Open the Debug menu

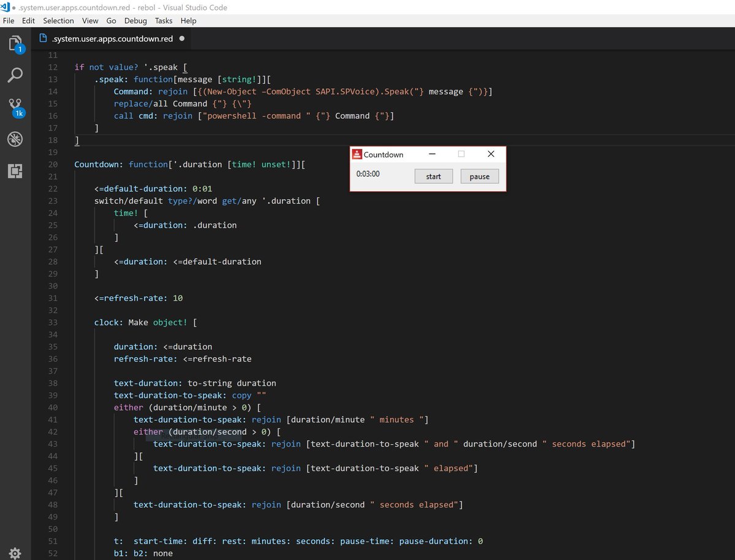coord(135,20)
